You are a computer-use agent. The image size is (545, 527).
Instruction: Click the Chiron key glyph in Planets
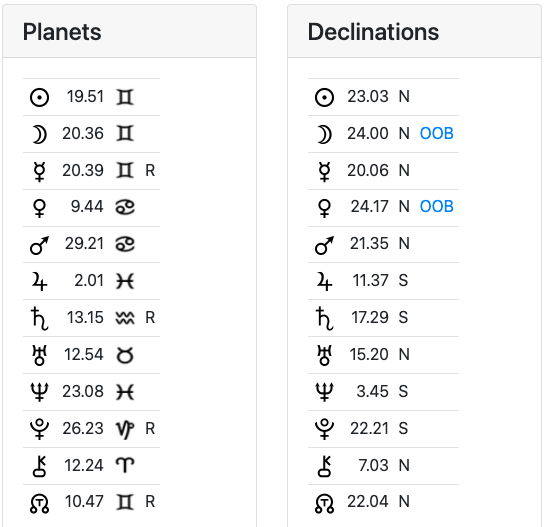(x=39, y=466)
